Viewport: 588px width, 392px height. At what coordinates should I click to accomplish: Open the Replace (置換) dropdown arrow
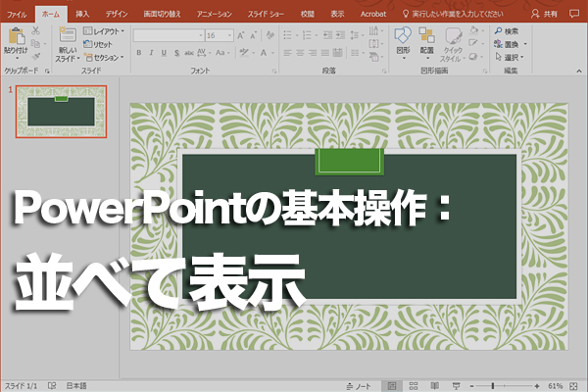(x=525, y=44)
